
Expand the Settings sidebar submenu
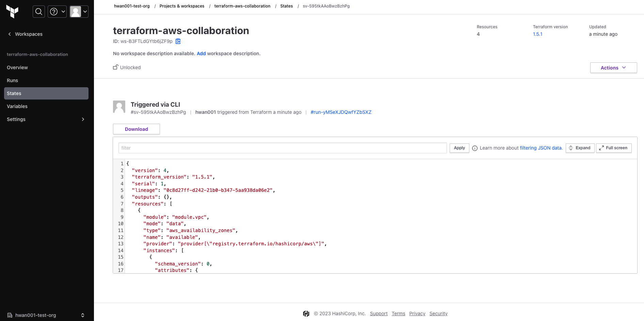[46, 119]
